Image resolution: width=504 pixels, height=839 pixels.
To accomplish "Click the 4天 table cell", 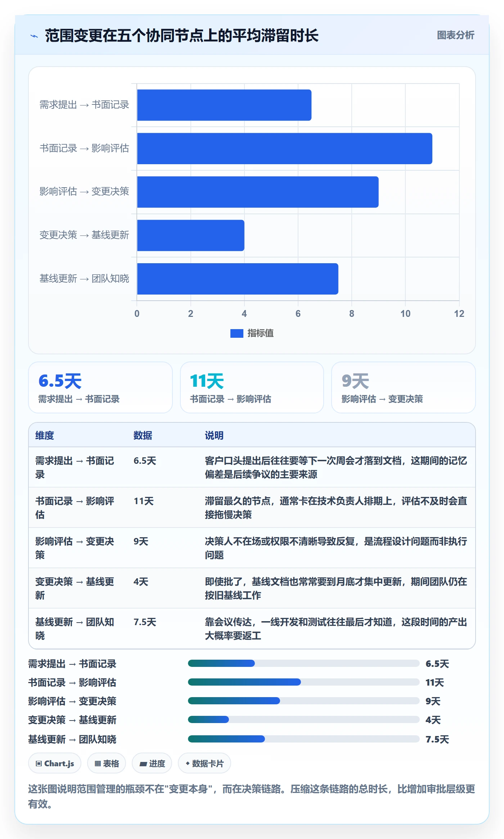I will tap(141, 582).
